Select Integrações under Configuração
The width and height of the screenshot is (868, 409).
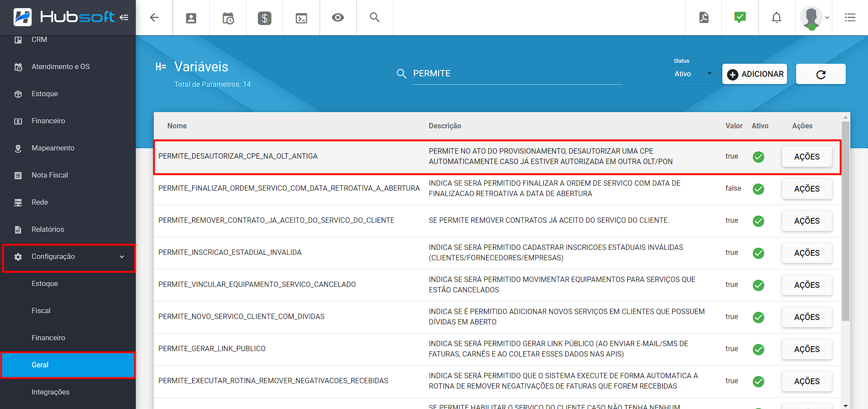(x=68, y=392)
